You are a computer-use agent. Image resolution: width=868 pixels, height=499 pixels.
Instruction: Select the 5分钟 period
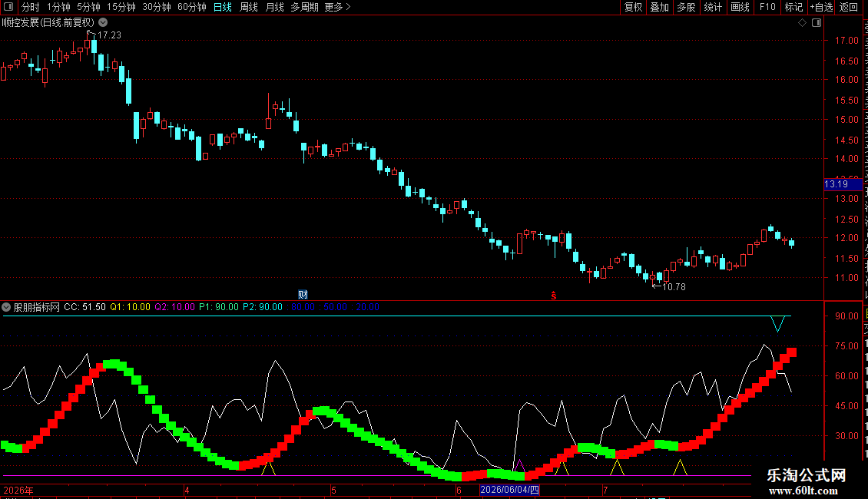(x=88, y=7)
